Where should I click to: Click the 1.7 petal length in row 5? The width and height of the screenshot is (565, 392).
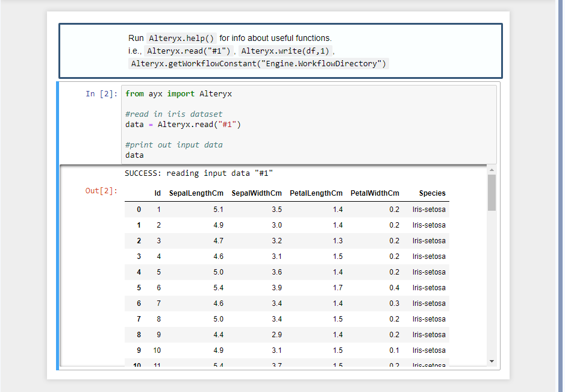338,288
